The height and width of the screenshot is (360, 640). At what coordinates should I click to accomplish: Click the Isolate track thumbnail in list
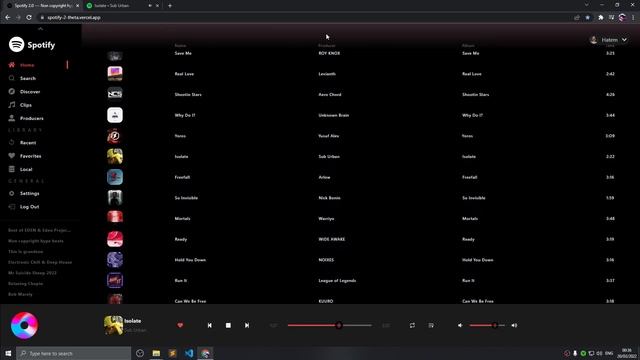coord(115,156)
